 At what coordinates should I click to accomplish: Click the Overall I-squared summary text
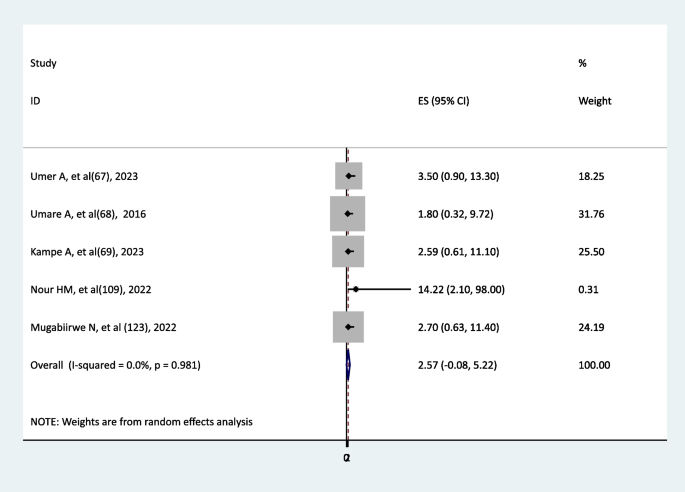point(116,364)
